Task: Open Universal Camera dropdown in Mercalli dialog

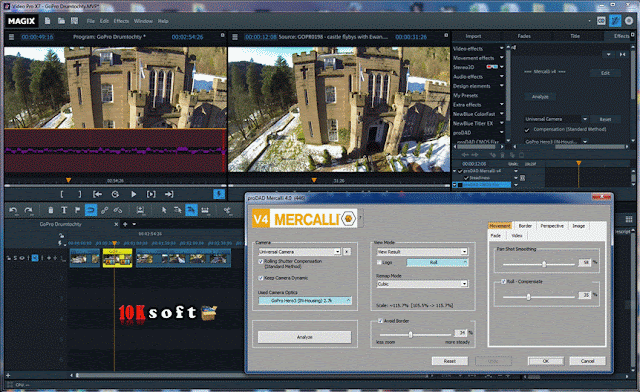Action: [x=299, y=252]
